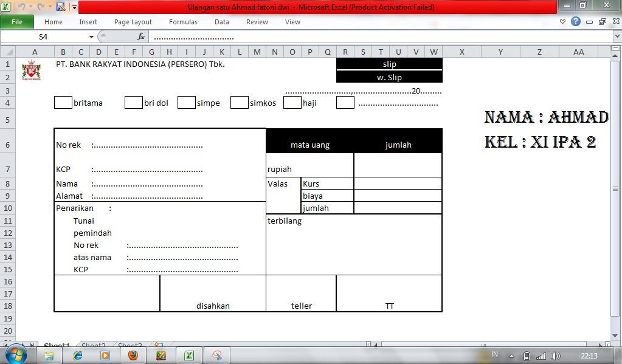The height and width of the screenshot is (364, 622).
Task: Open Firefox from the taskbar
Action: tap(133, 355)
